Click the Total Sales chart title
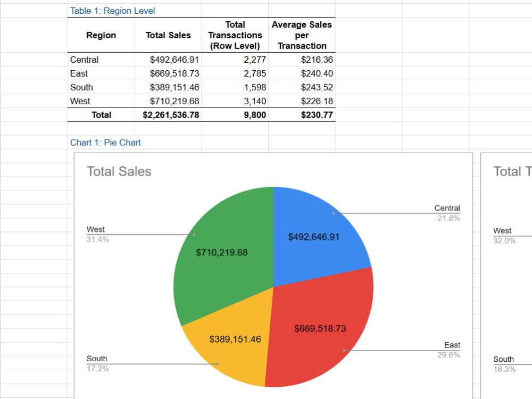The height and width of the screenshot is (399, 532). 119,171
